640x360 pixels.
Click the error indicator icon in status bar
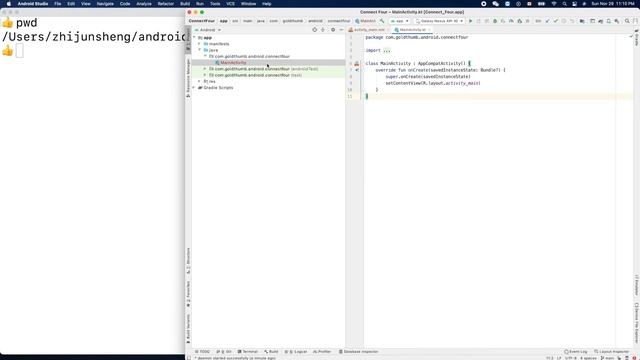(x=634, y=358)
